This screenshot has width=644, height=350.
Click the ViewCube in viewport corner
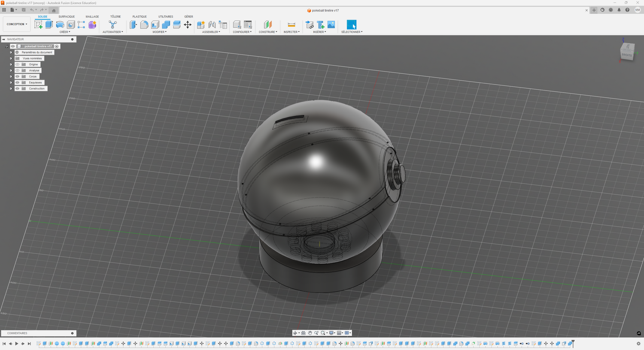click(x=627, y=52)
